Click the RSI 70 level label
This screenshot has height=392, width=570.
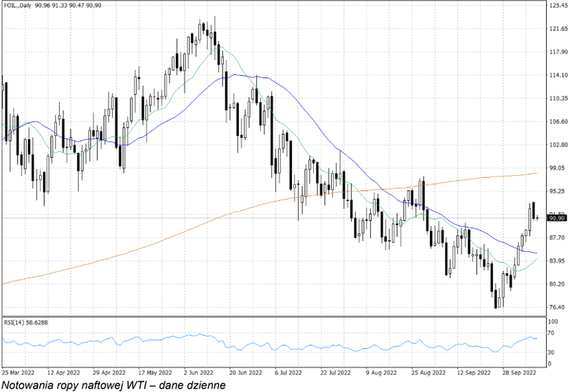[552, 333]
